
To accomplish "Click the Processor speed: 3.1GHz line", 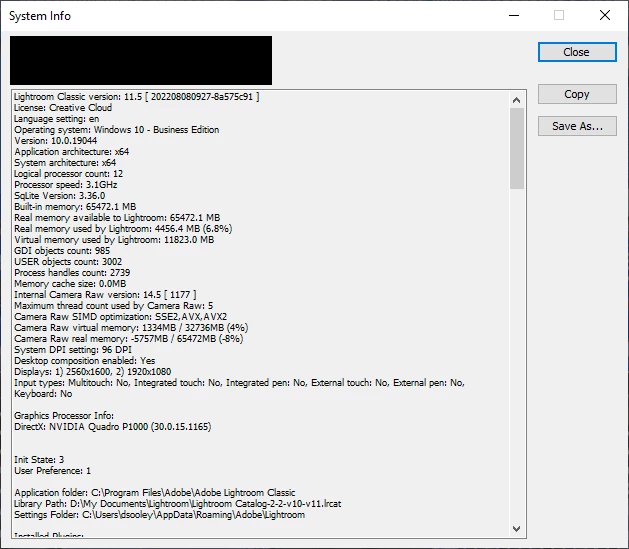I will click(66, 184).
